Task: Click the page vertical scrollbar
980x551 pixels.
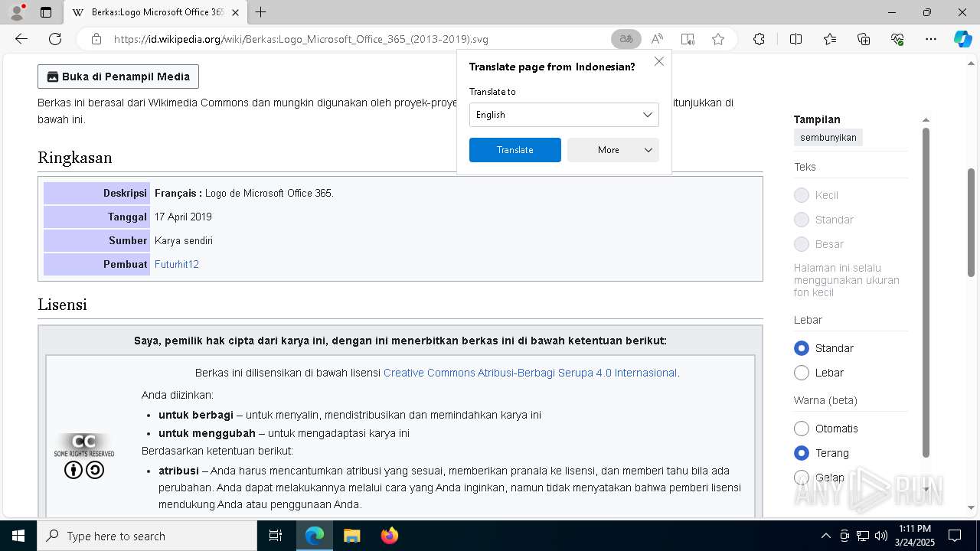Action: (x=972, y=222)
